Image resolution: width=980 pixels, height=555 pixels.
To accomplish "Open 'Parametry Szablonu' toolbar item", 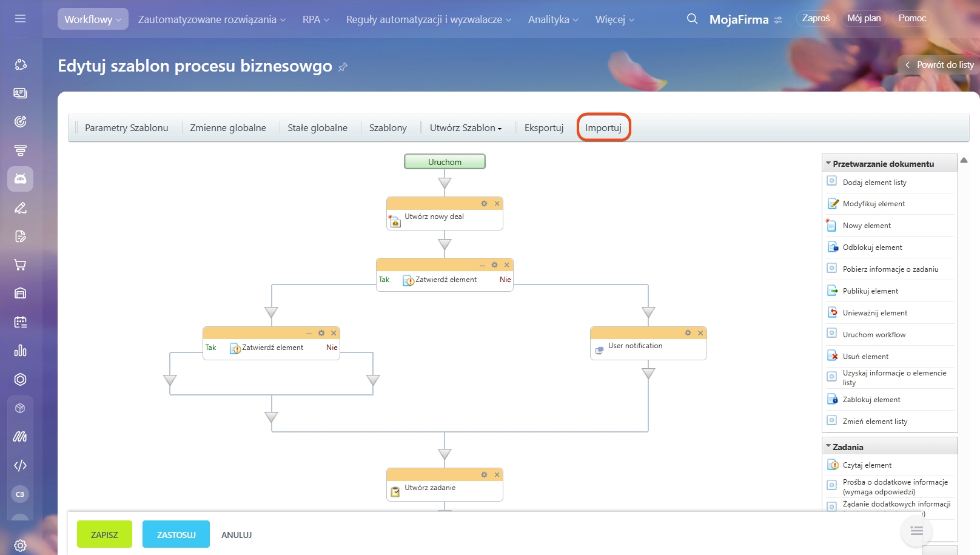I will click(x=126, y=128).
